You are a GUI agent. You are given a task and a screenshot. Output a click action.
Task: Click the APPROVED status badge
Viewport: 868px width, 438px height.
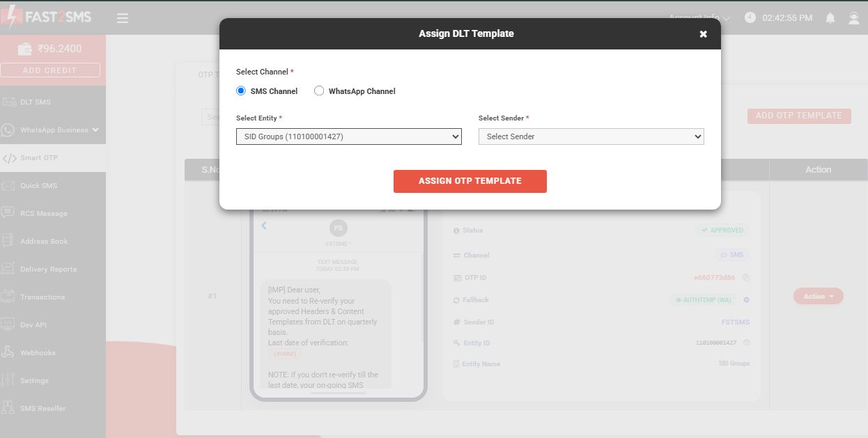point(722,230)
